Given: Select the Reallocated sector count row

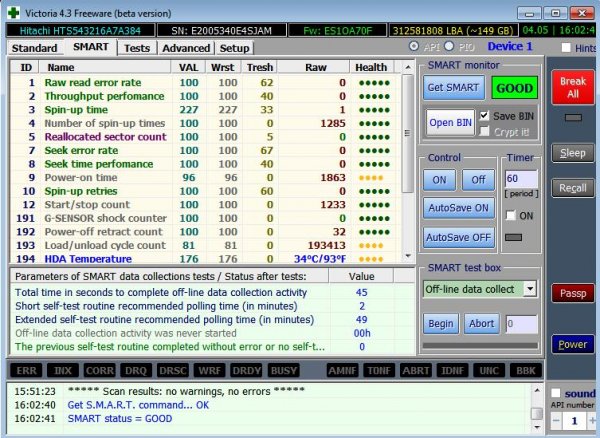Looking at the screenshot, I should pos(105,136).
